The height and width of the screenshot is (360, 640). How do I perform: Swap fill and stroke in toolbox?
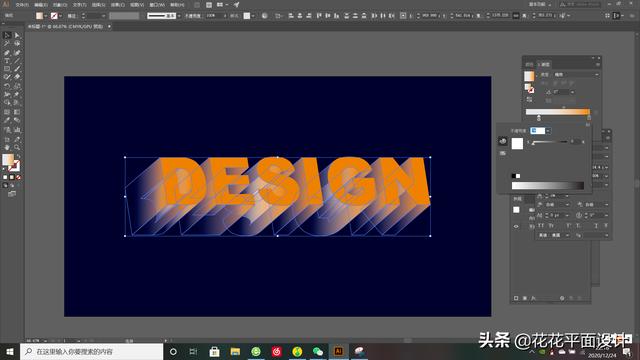[x=18, y=156]
